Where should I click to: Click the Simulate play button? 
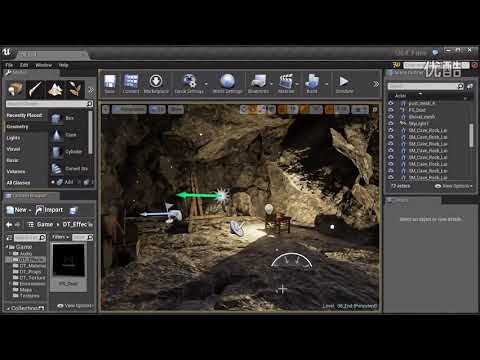(x=344, y=84)
